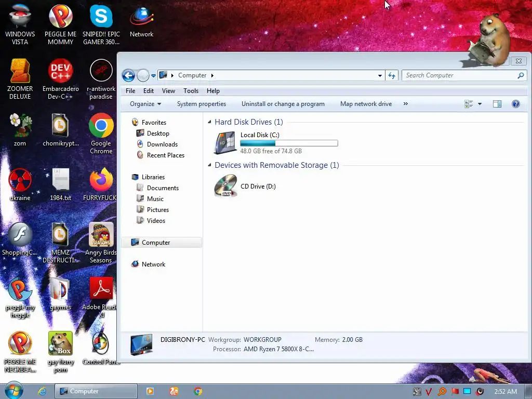532x399 pixels.
Task: Open the WINDOWS VISTA desktop icon
Action: [20, 24]
